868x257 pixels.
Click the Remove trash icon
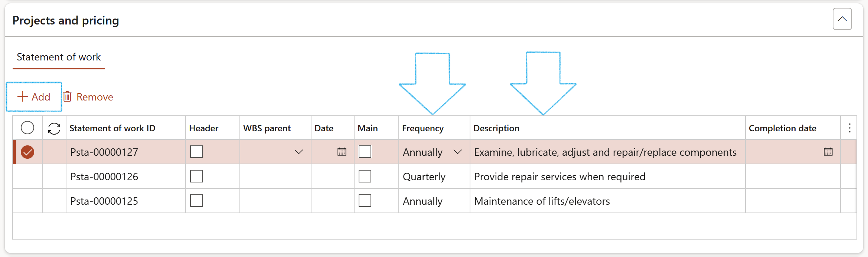(x=67, y=97)
